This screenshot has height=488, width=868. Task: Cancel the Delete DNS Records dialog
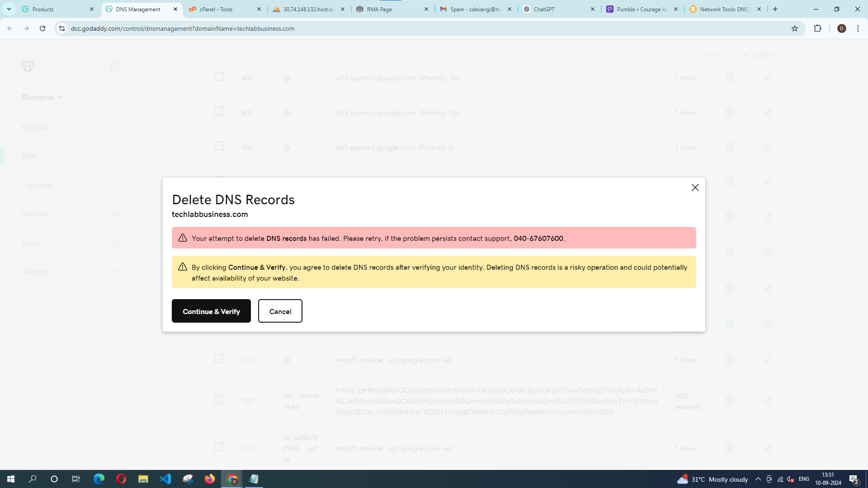[x=280, y=311]
